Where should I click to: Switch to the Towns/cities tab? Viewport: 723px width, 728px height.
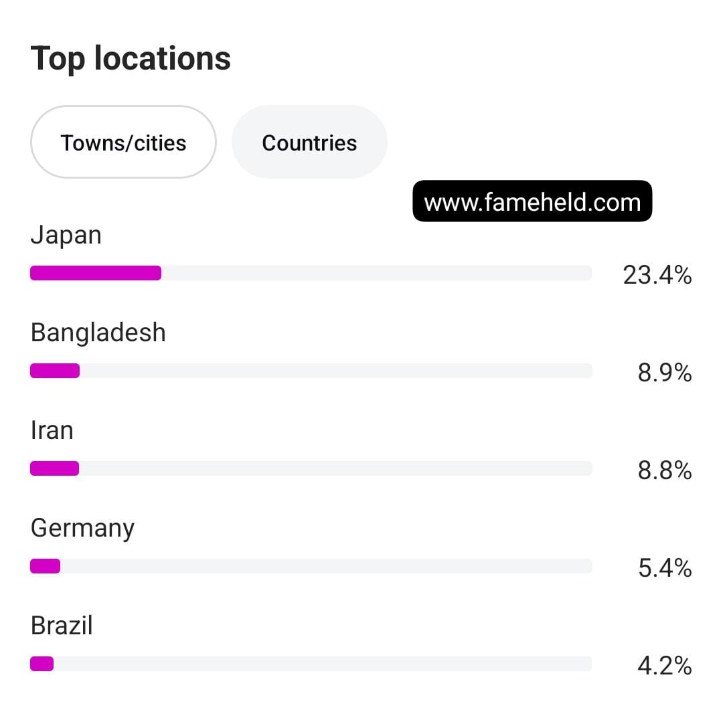click(123, 142)
